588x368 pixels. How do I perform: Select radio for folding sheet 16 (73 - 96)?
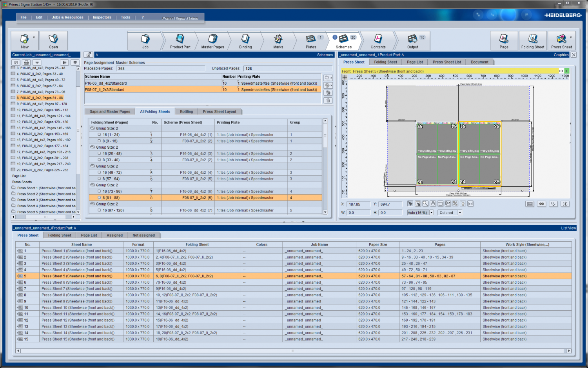click(x=100, y=191)
